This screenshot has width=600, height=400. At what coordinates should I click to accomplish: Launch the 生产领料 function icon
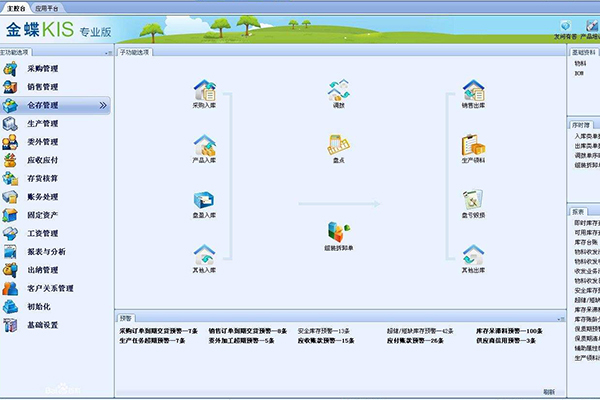tap(473, 149)
